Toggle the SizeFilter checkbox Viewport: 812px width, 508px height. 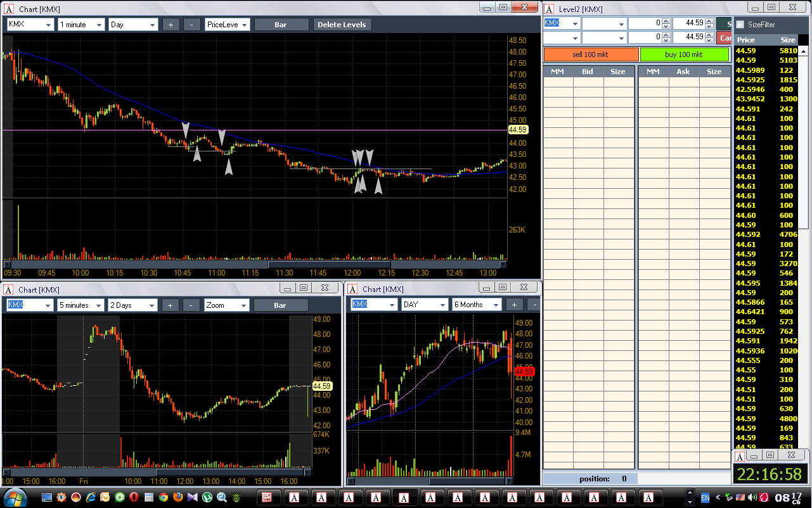pos(740,25)
